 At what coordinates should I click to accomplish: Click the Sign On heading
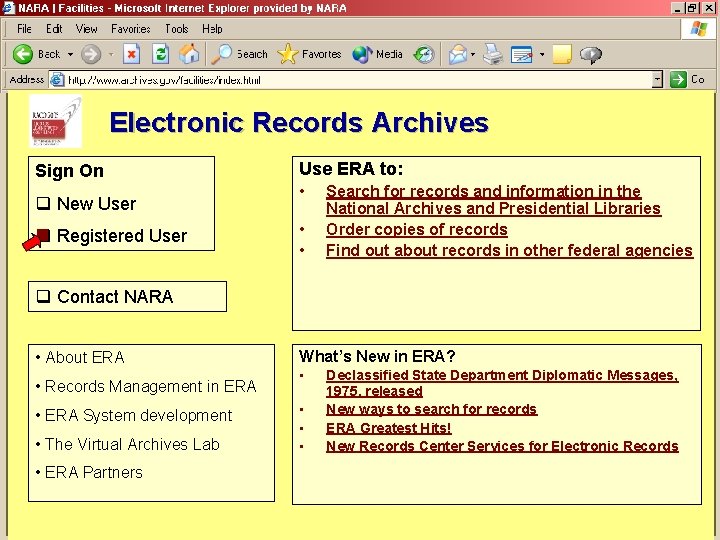click(69, 171)
